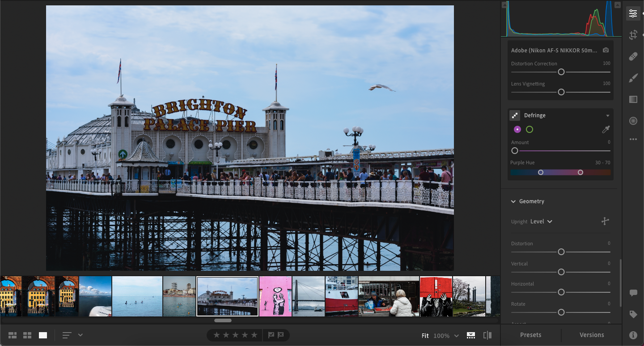
Task: Open the comments panel icon
Action: point(633,293)
